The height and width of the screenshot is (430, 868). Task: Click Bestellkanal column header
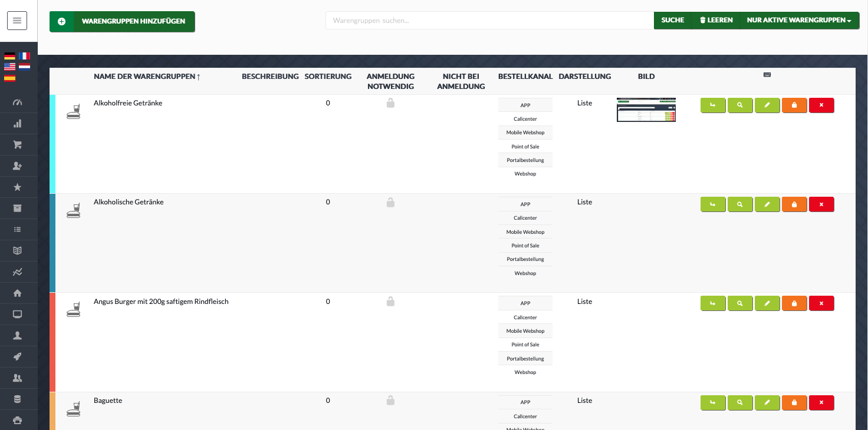tap(525, 77)
